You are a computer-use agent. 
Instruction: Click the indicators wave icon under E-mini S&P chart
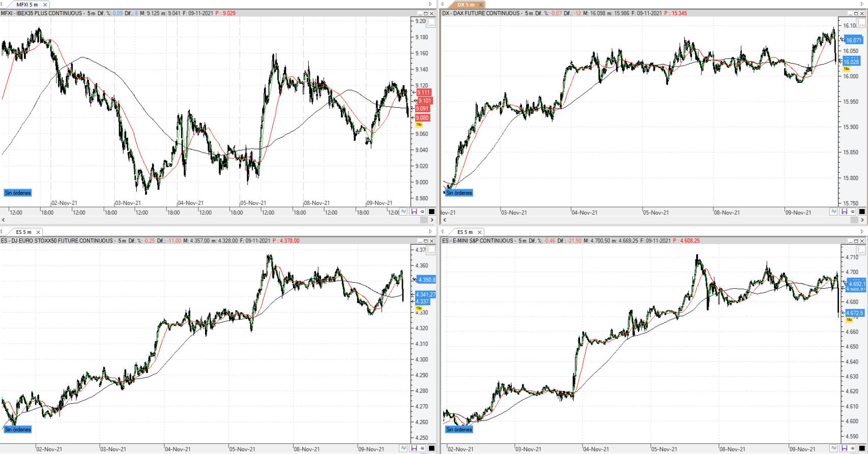click(x=834, y=448)
